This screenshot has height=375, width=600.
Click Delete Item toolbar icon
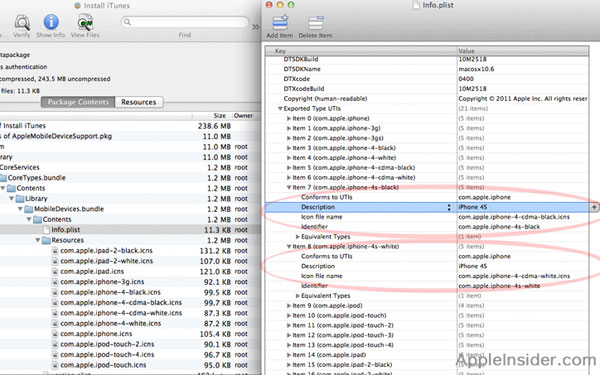tap(316, 23)
